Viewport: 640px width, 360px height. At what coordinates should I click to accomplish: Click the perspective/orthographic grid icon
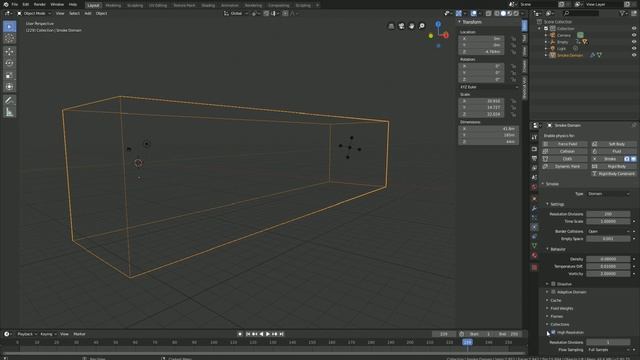[391, 26]
